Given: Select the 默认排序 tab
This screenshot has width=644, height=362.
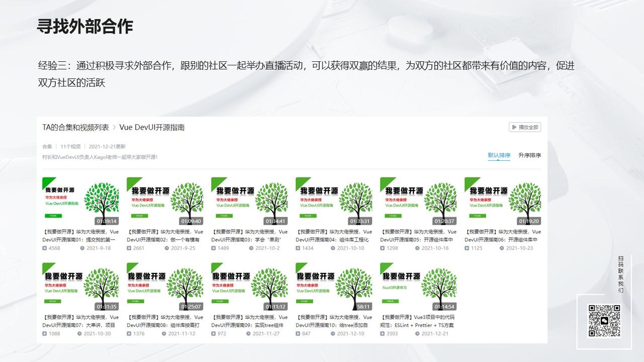Looking at the screenshot, I should point(498,155).
